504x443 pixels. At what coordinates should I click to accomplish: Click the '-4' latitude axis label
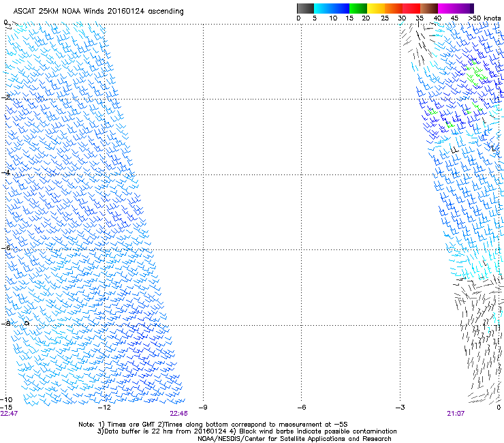pos(6,172)
